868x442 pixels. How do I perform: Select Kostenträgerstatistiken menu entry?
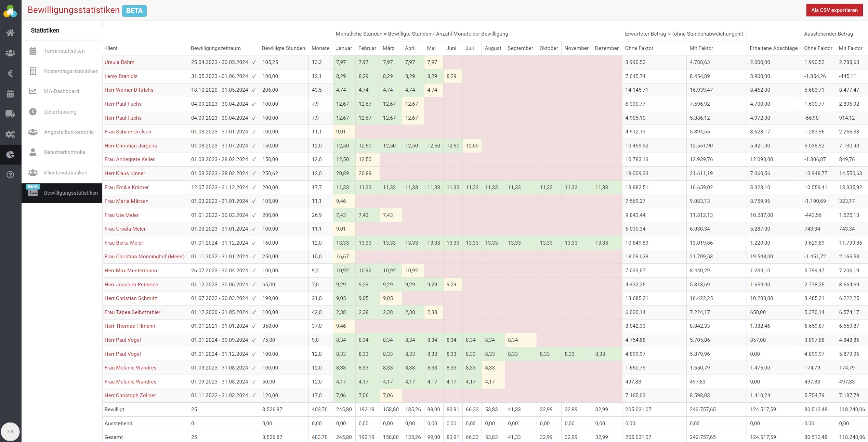coord(71,71)
